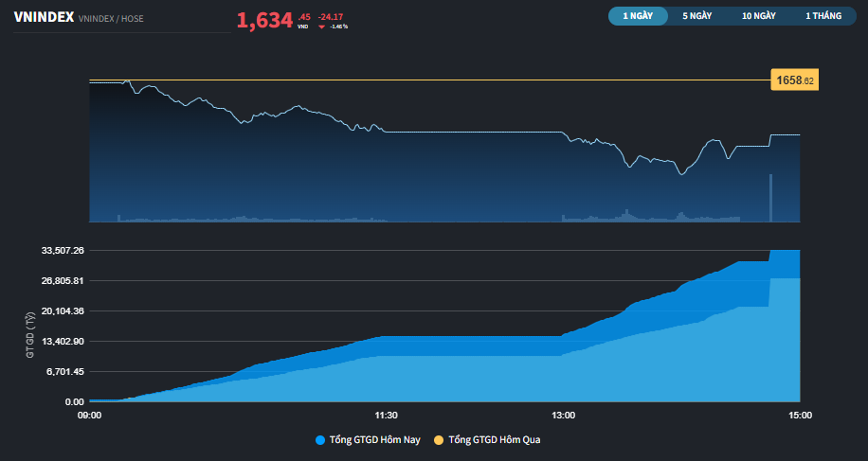This screenshot has width=868, height=461.
Task: Click the VNINDEX title heading
Action: [44, 17]
